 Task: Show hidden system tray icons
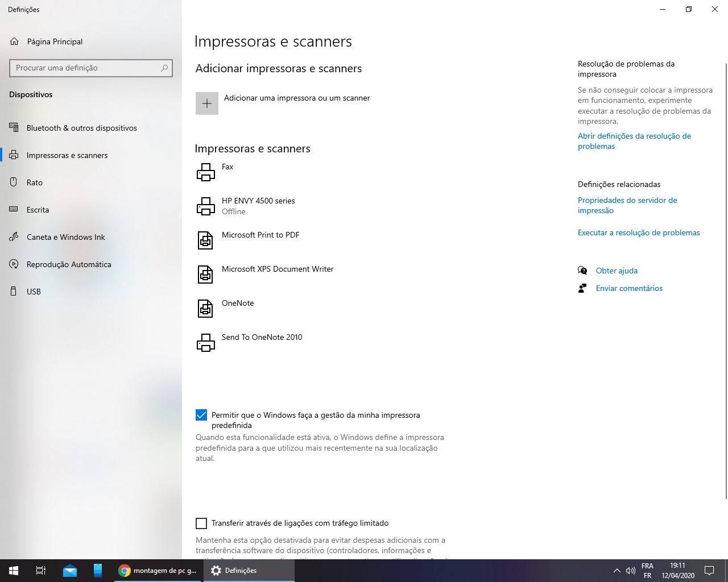coord(617,571)
